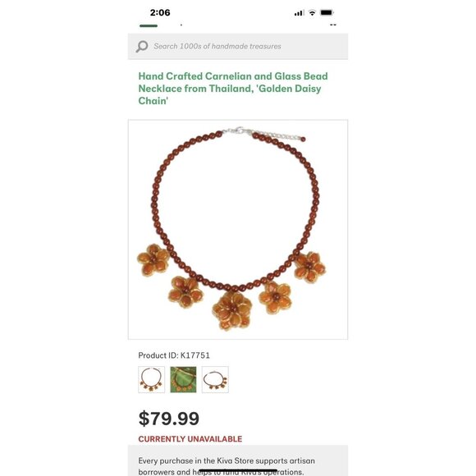Image resolution: width=476 pixels, height=476 pixels.
Task: Tap the Product ID K17751 text
Action: coord(174,355)
